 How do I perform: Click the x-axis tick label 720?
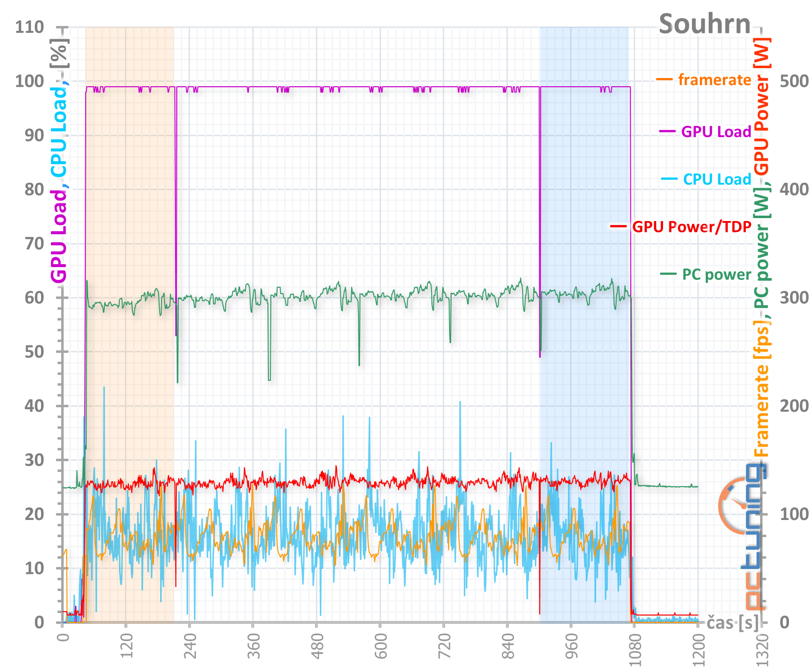(x=445, y=647)
